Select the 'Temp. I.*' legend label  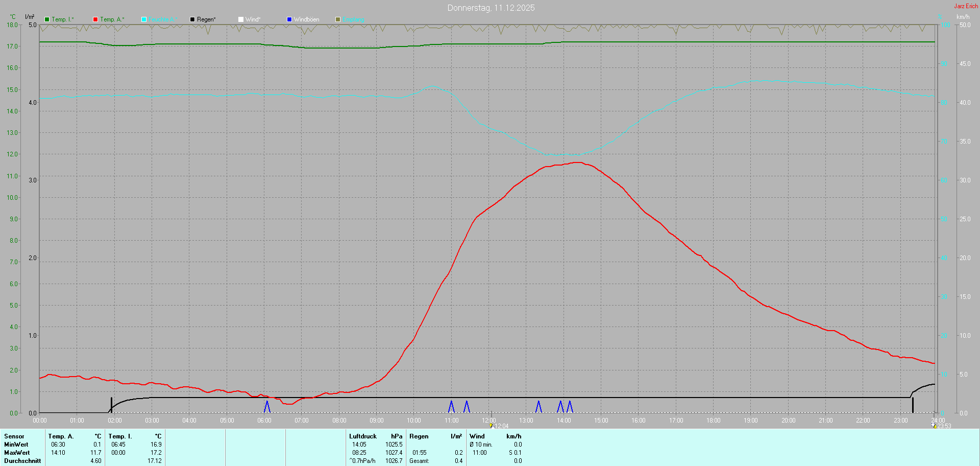(63, 19)
